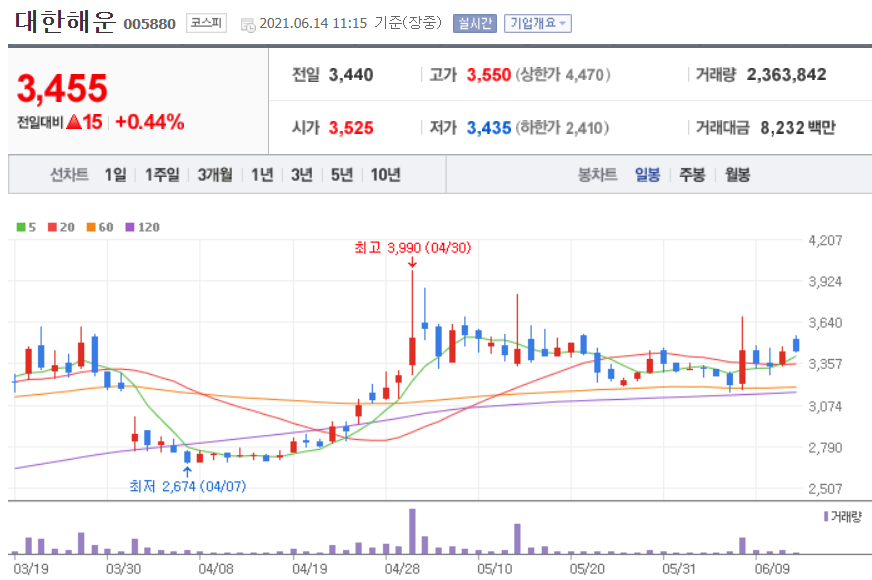872x580 pixels.
Task: Click the 06/09 date label on the axis
Action: [x=772, y=569]
